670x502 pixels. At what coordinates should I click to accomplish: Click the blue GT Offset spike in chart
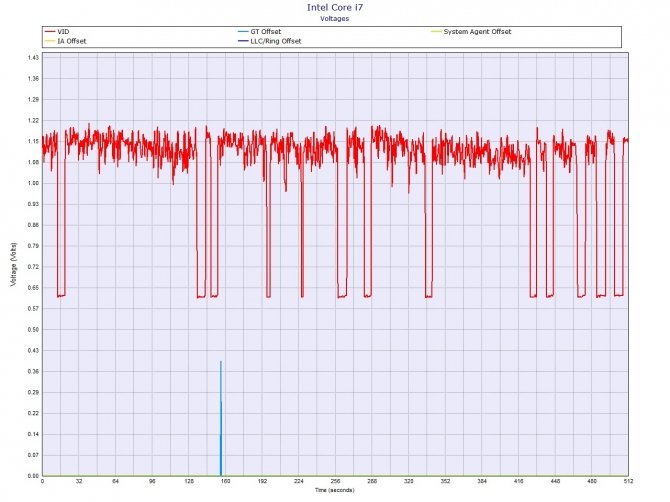tap(221, 419)
